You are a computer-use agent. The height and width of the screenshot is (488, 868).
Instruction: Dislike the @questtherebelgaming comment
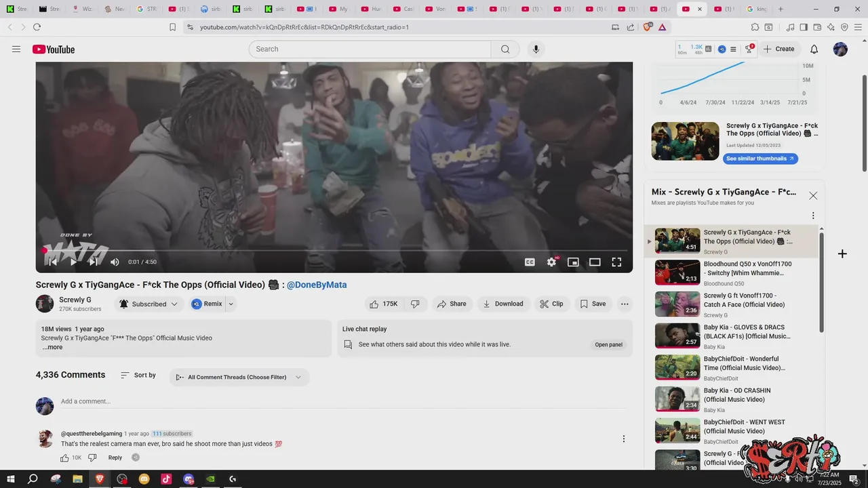coord(92,457)
